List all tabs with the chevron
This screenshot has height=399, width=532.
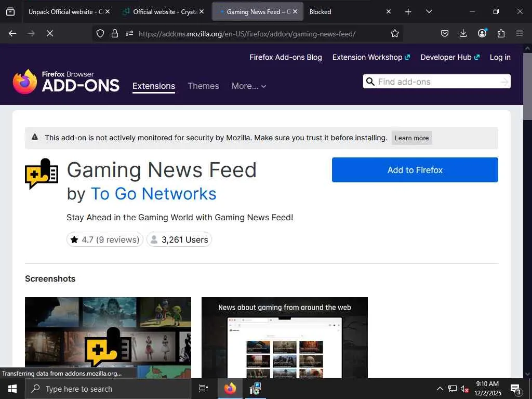[x=429, y=12]
